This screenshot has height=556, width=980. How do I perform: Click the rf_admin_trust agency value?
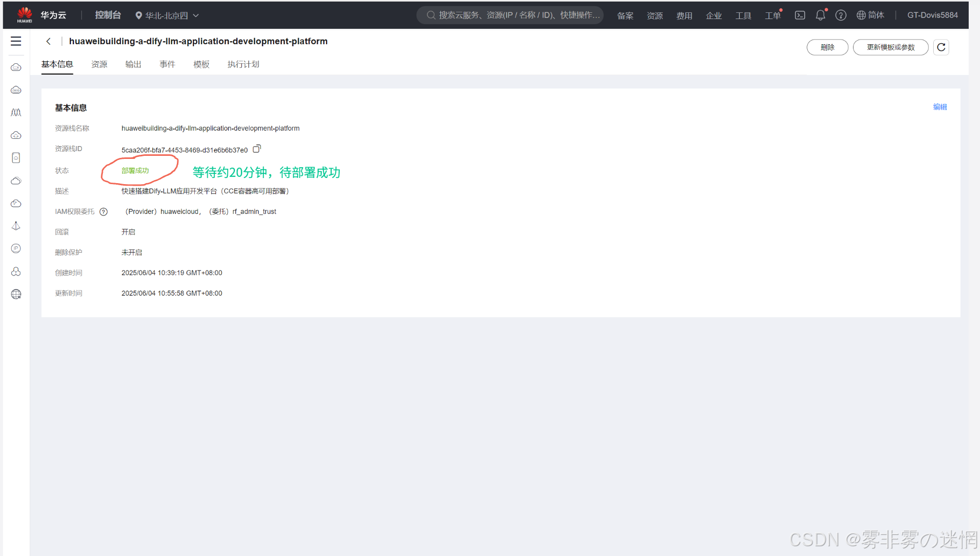point(254,212)
